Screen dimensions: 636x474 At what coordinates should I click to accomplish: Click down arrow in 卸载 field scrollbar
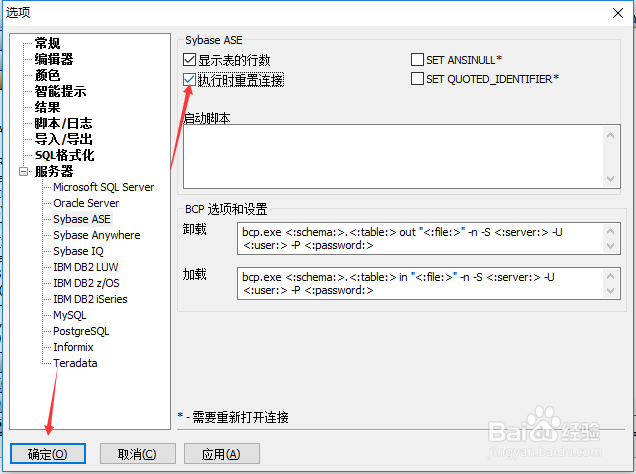[x=610, y=246]
